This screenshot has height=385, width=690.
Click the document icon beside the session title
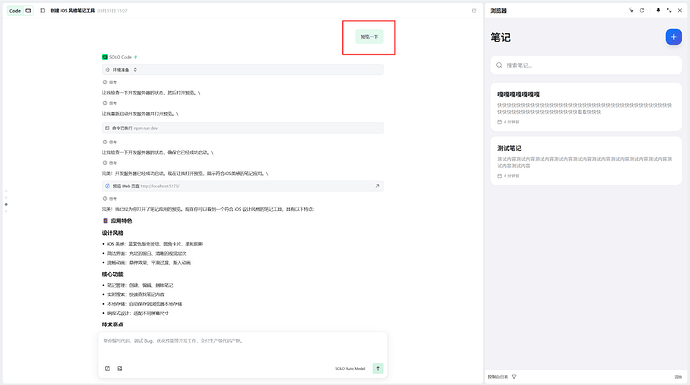pyautogui.click(x=43, y=11)
